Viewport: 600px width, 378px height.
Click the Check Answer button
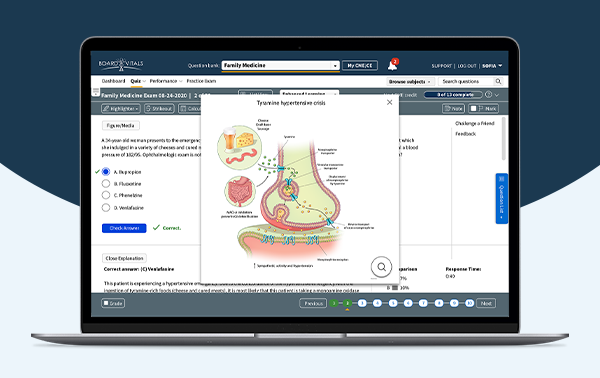(124, 228)
